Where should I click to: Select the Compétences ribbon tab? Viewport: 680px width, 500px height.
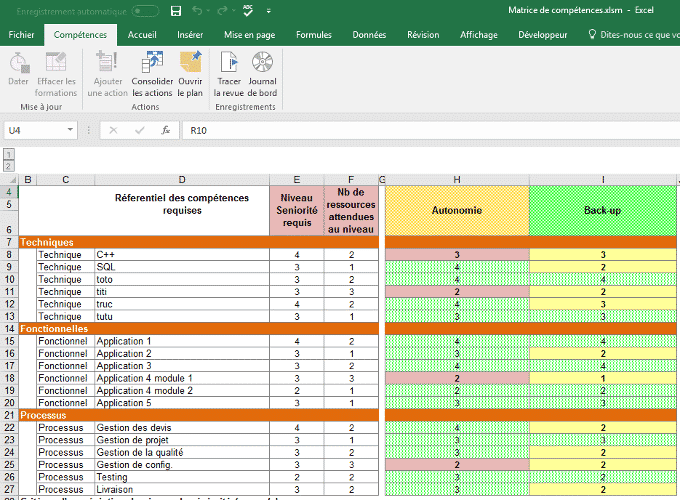point(80,35)
